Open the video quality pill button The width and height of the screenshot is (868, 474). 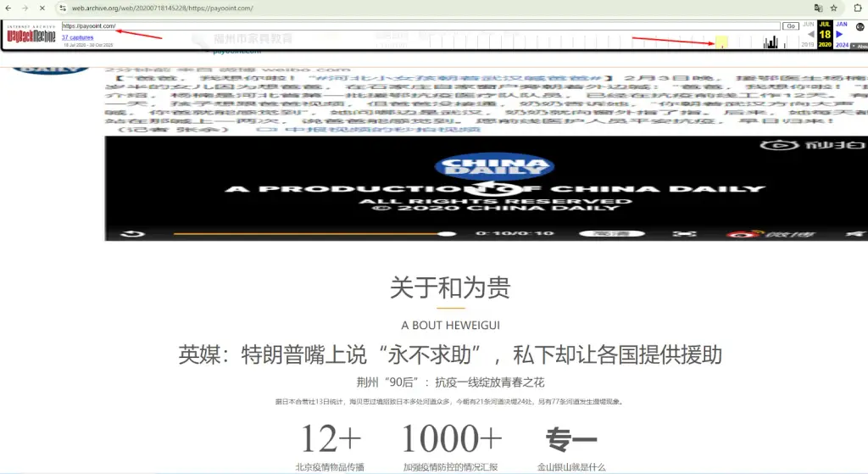pyautogui.click(x=612, y=233)
